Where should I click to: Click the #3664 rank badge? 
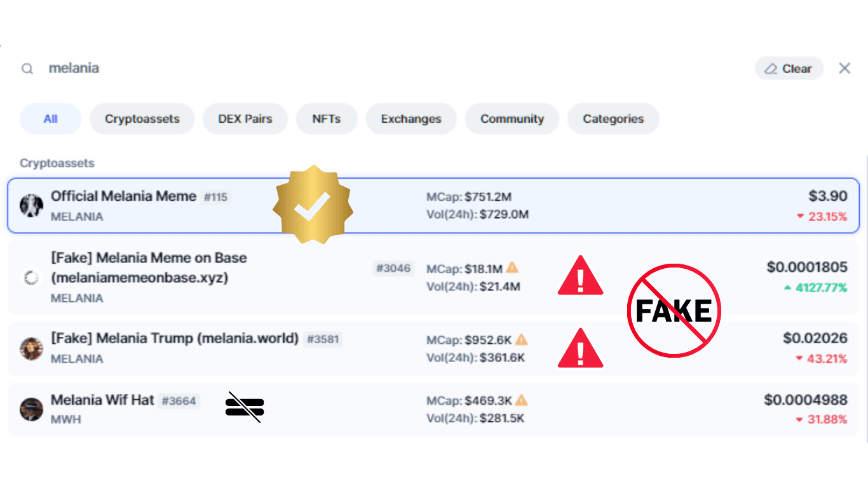click(179, 401)
